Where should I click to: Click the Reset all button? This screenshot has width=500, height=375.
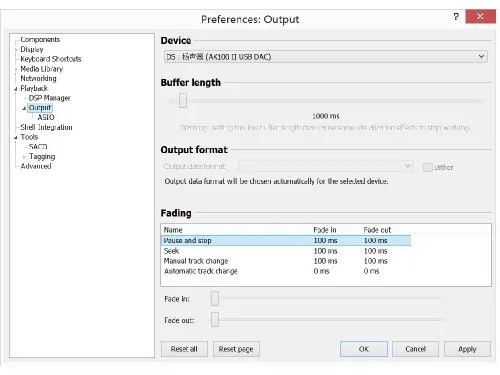click(x=184, y=349)
